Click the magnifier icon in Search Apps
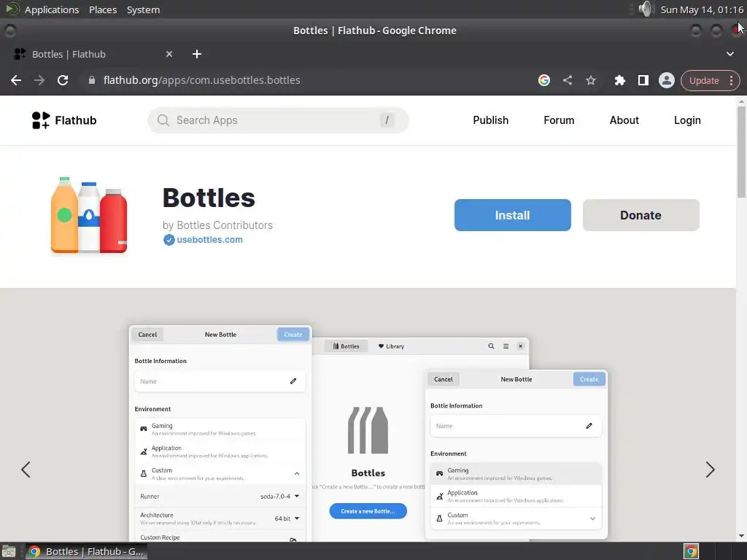The width and height of the screenshot is (747, 560). [163, 120]
